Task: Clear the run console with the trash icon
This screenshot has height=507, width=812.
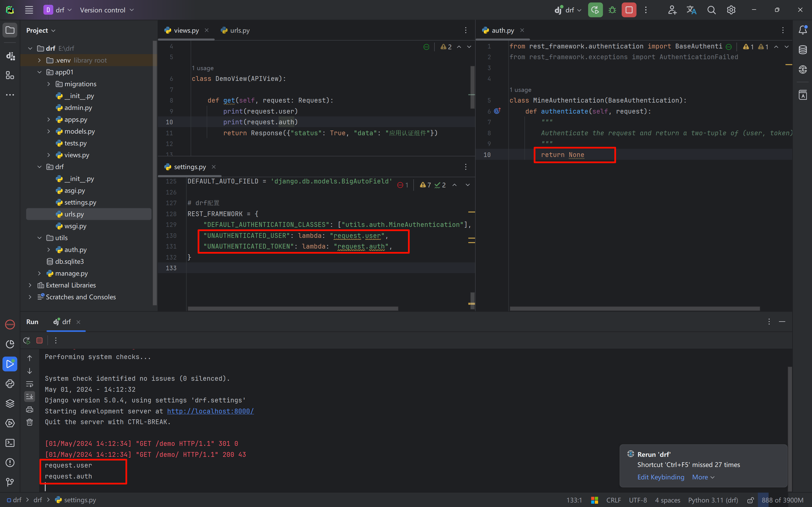Action: pyautogui.click(x=30, y=422)
